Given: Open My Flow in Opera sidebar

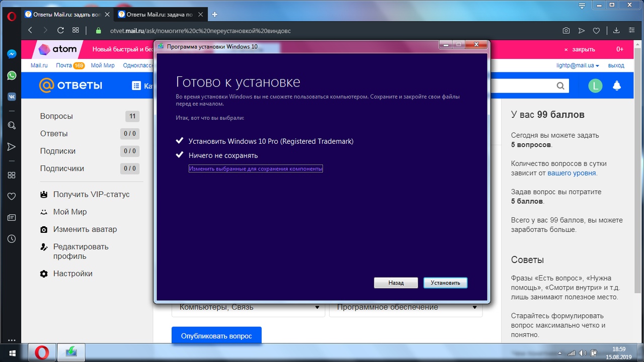Looking at the screenshot, I should 11,147.
